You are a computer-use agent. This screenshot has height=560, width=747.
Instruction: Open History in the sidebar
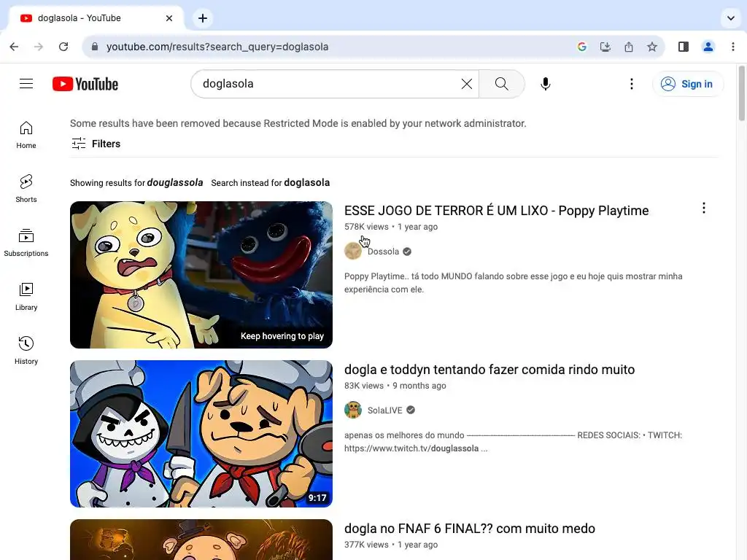click(26, 350)
